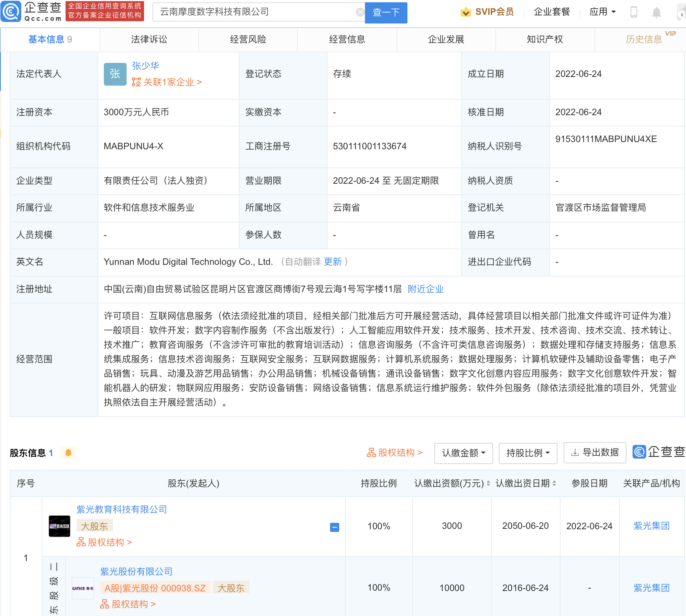Open the 持股比例 dropdown
Viewport: 686px width, 616px height.
528,453
